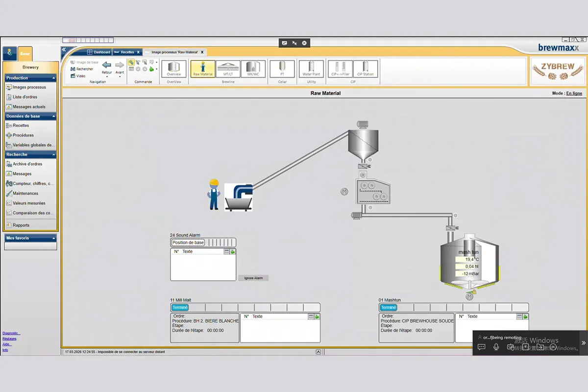588x392 pixels.
Task: Click the malt intake hopper symbol
Action: click(x=239, y=197)
